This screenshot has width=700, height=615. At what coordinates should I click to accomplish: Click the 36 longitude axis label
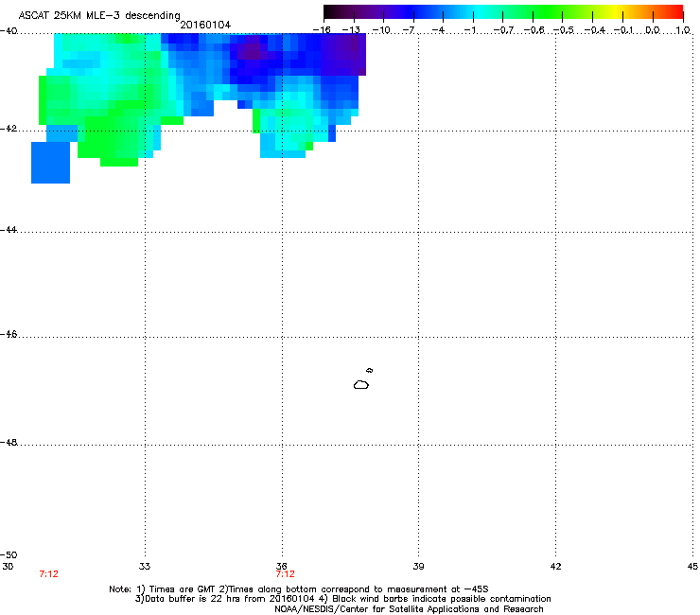(282, 567)
